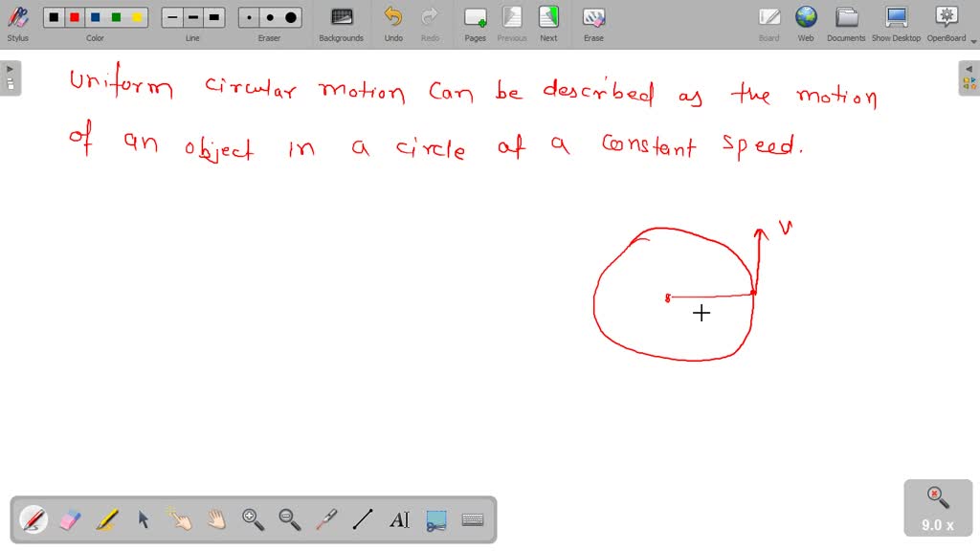Capture part of the screen with scissors tool

434,519
